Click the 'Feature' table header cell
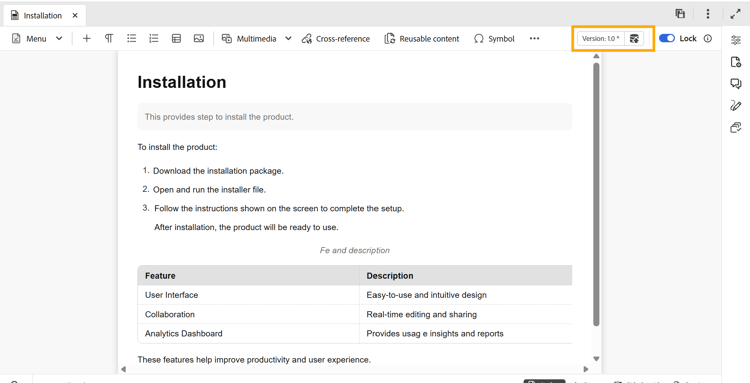Image resolution: width=750 pixels, height=383 pixels. tap(248, 275)
